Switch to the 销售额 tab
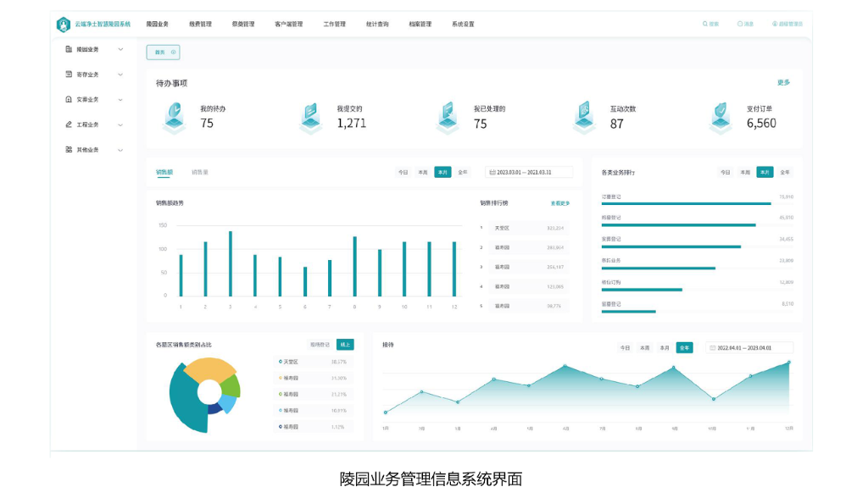The width and height of the screenshot is (868, 498). (x=164, y=173)
